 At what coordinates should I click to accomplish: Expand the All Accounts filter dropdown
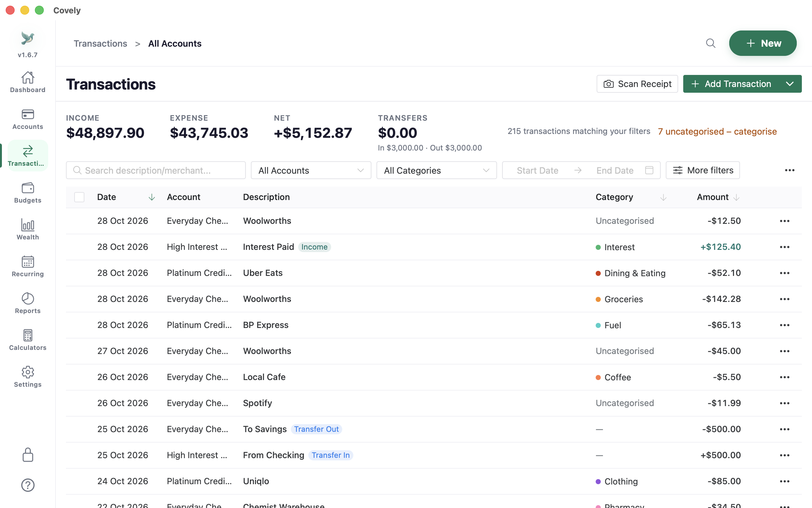pyautogui.click(x=311, y=170)
